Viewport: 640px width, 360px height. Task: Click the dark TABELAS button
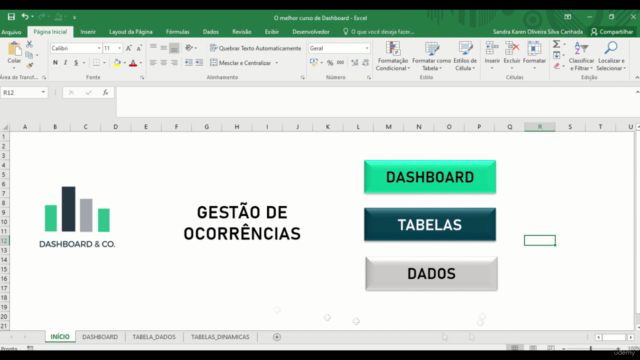click(x=430, y=224)
